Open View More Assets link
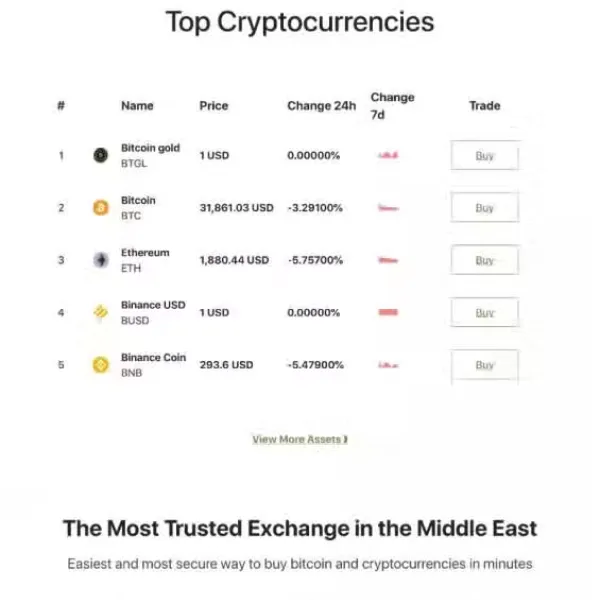 tap(300, 439)
